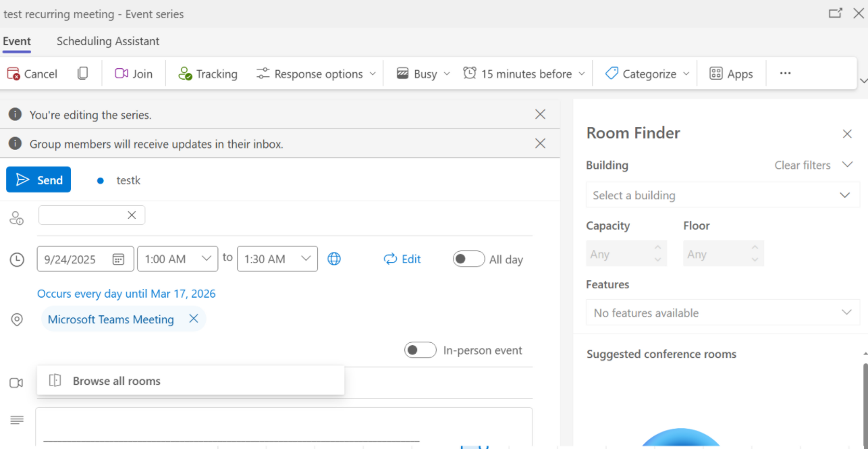Remove Microsoft Teams Meeting location
868x449 pixels.
pos(194,319)
